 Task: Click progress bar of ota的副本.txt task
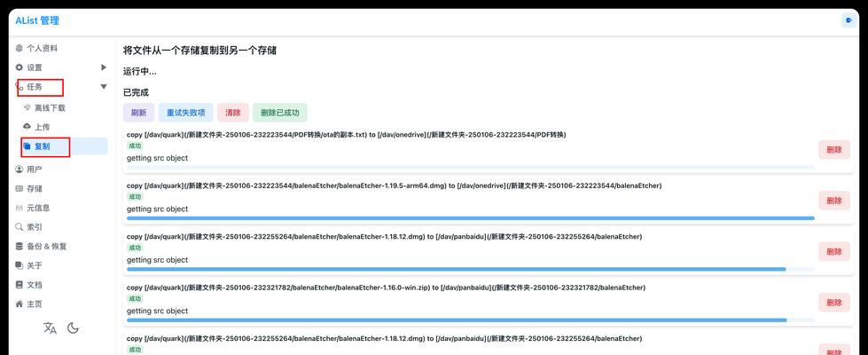471,167
